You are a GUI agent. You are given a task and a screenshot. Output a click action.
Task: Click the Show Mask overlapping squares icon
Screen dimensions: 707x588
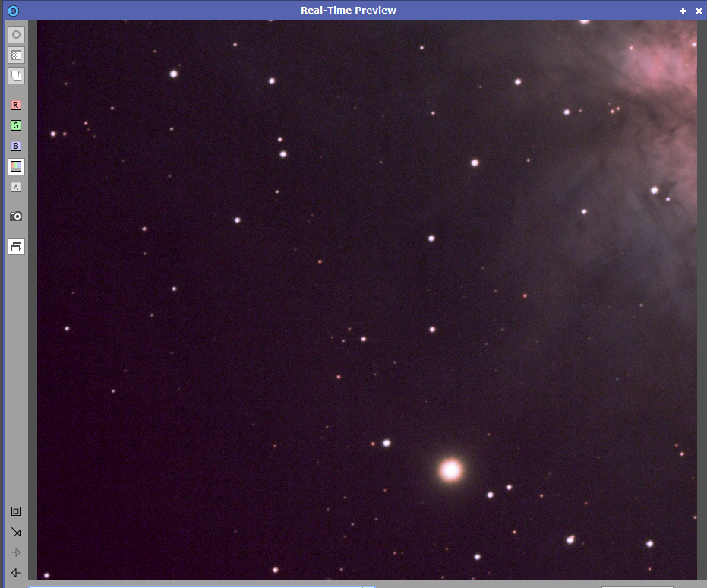pyautogui.click(x=16, y=76)
